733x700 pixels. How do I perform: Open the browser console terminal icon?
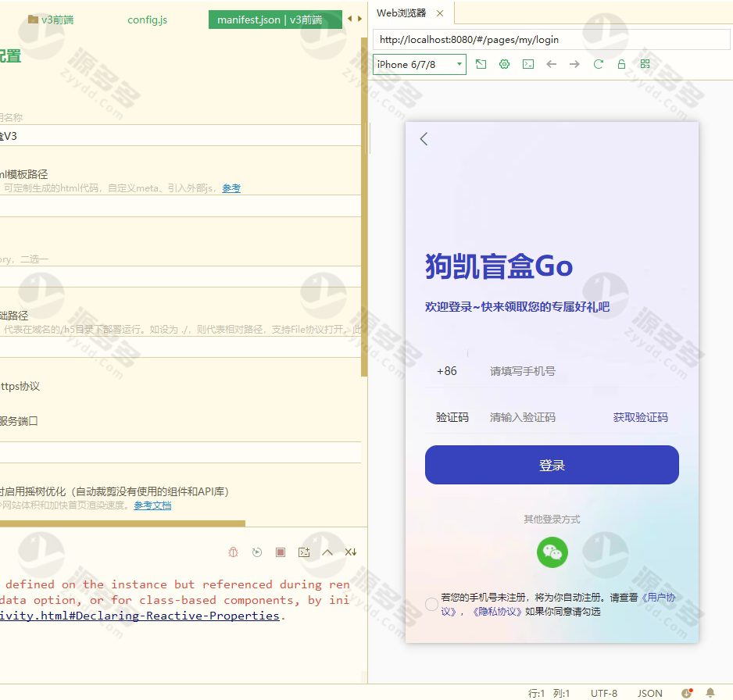[x=527, y=64]
